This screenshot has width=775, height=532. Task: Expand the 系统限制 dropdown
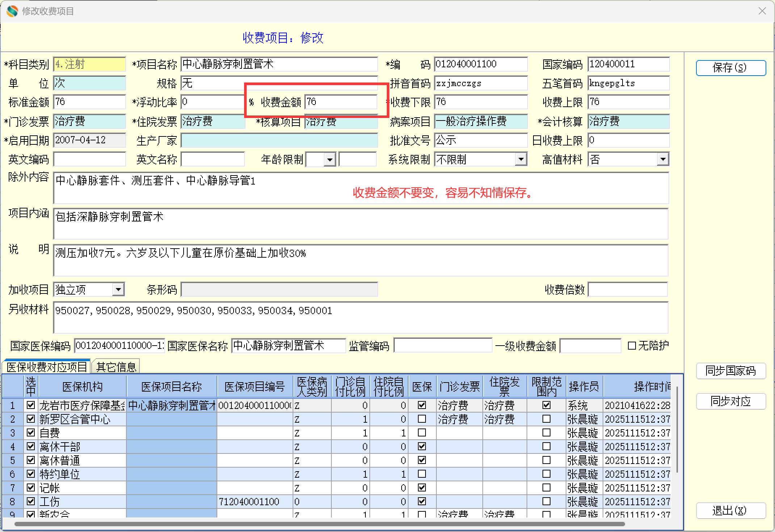[x=521, y=160]
